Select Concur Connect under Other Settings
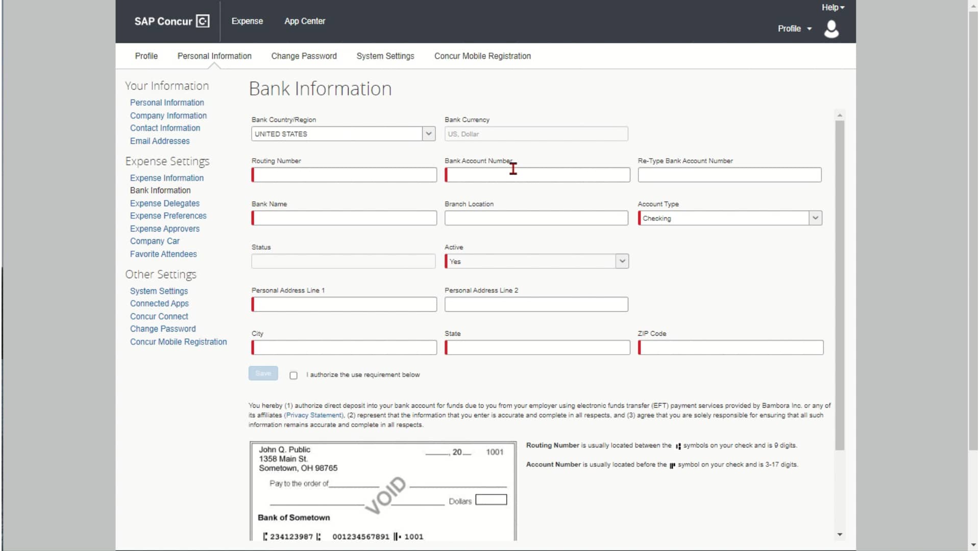 click(159, 316)
